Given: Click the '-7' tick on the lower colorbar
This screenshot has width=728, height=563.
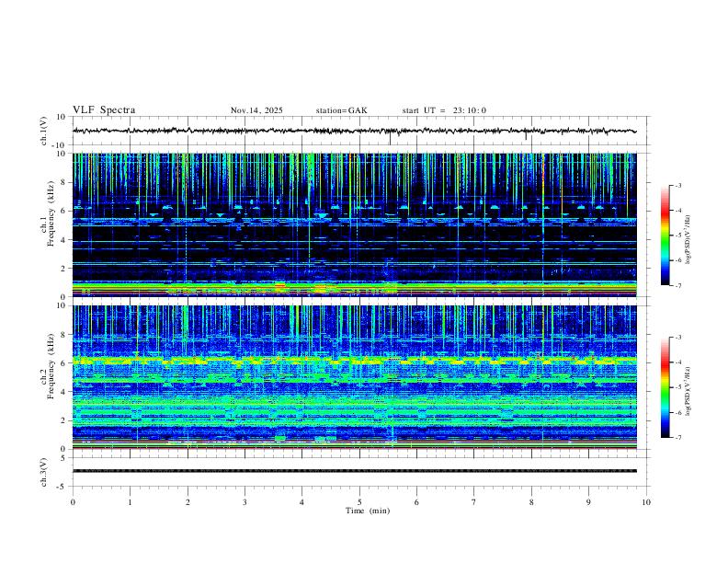Looking at the screenshot, I should coord(678,438).
